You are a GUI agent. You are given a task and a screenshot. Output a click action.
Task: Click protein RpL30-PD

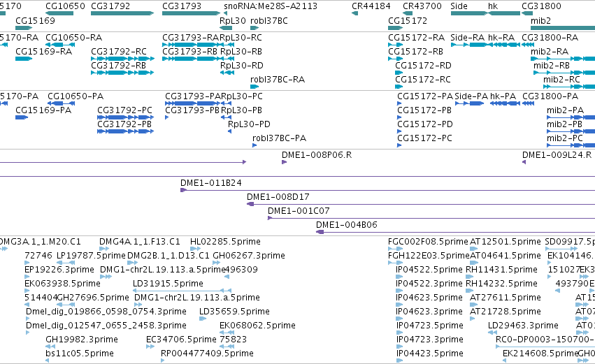point(249,124)
